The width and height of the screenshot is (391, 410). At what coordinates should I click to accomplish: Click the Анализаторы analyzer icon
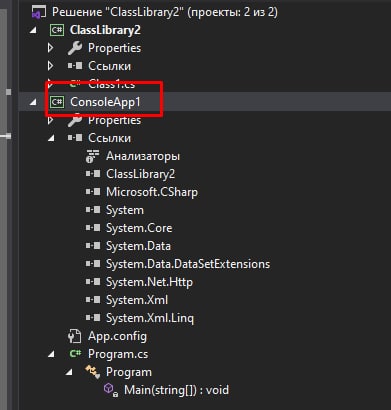click(92, 156)
